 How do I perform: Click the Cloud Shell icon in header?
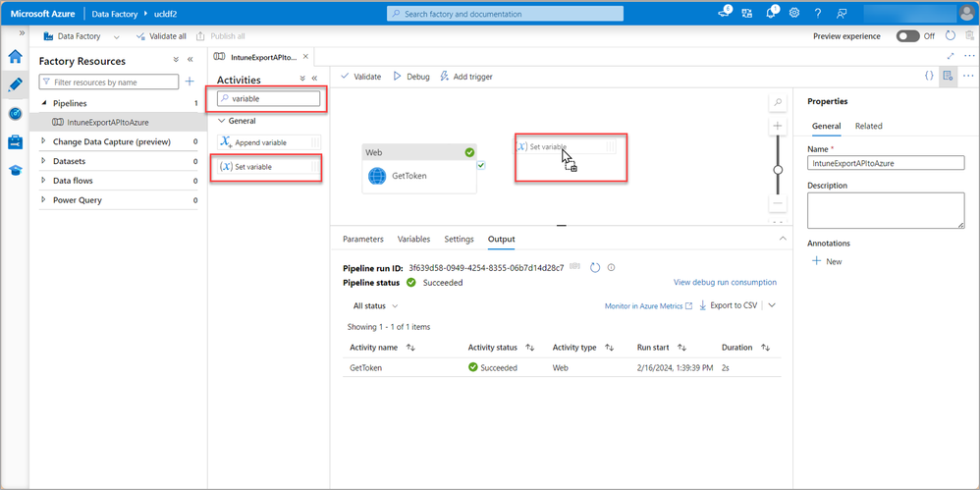tap(725, 13)
